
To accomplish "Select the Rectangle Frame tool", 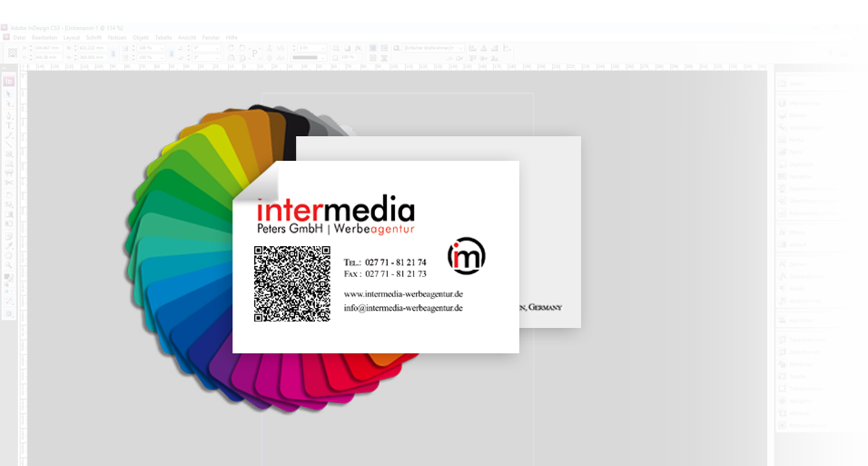I will pyautogui.click(x=9, y=154).
